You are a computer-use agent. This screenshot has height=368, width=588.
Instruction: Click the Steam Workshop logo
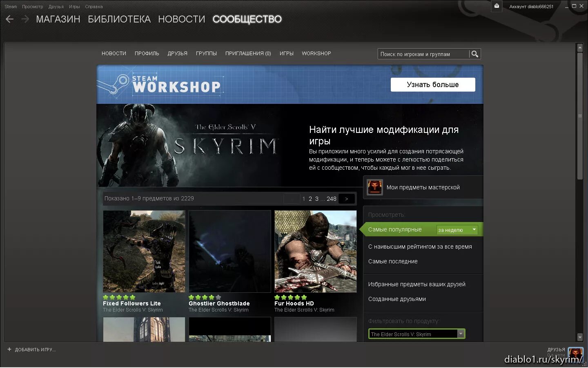coord(160,84)
